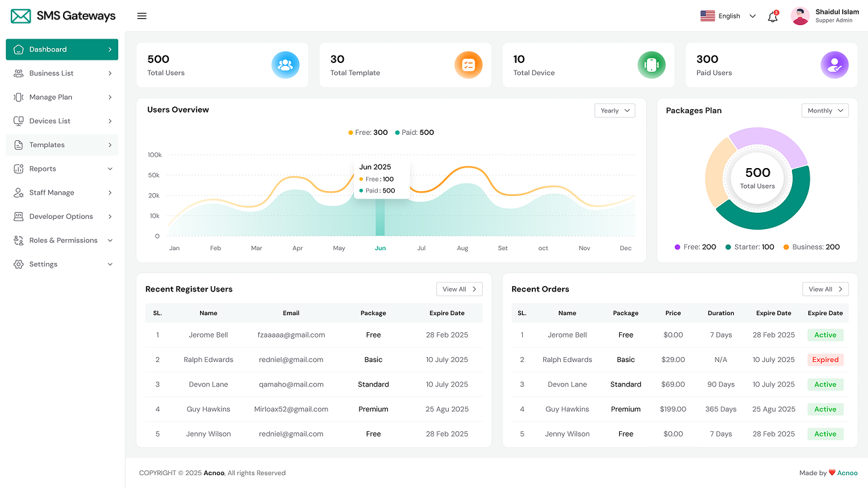
Task: Click the Supper Admin role label
Action: tap(834, 21)
